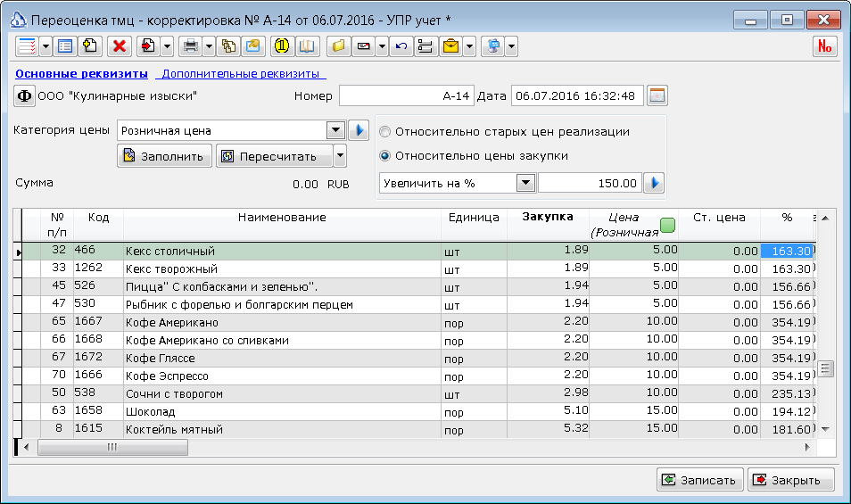Click the structure tree icon

pyautogui.click(x=426, y=46)
